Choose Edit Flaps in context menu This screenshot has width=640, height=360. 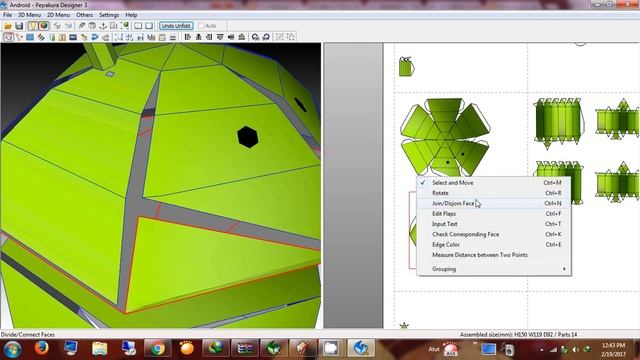click(493, 213)
